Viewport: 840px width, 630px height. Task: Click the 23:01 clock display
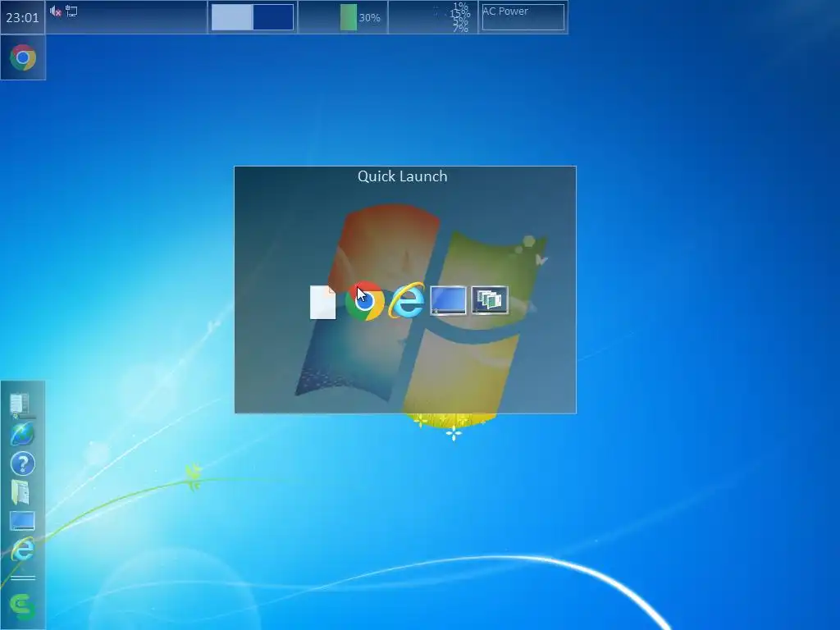pyautogui.click(x=22, y=18)
